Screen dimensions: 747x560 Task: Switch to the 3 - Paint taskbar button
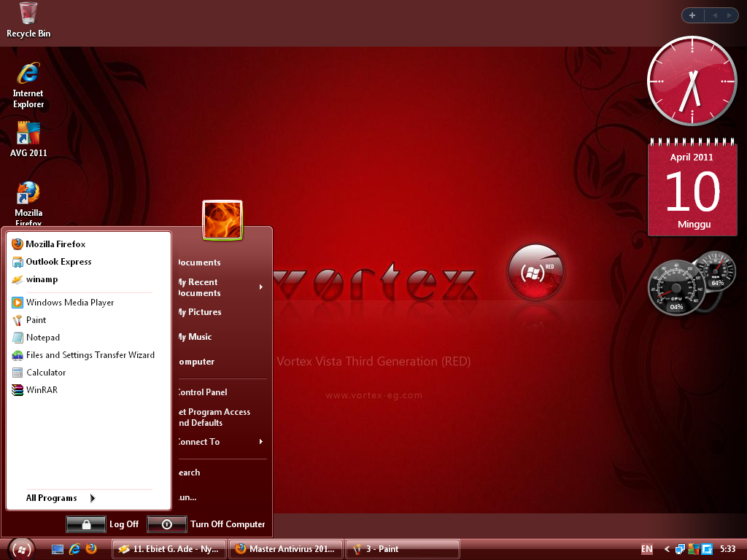(403, 549)
